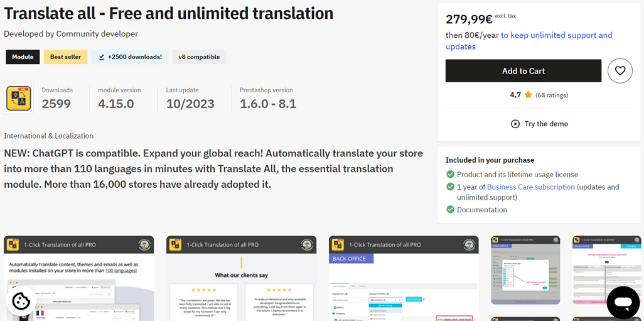The width and height of the screenshot is (644, 321).
Task: Open the 'What our clients say' screenshot
Action: click(x=242, y=278)
